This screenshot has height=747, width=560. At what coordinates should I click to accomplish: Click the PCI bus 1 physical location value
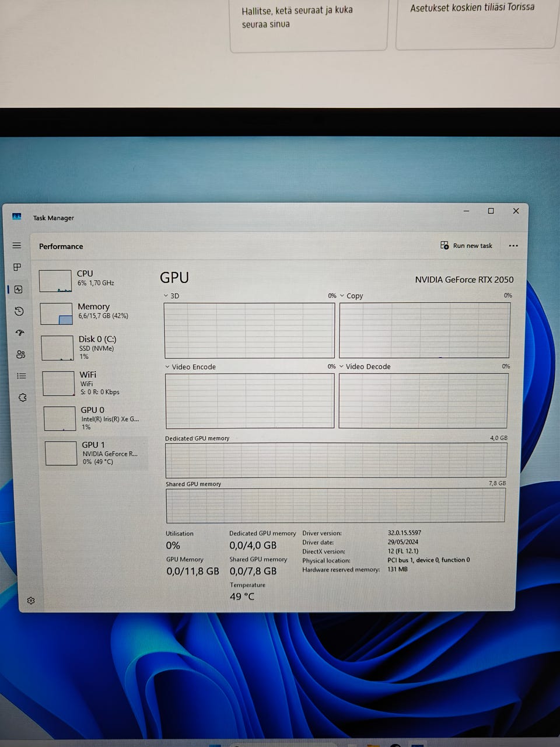tap(428, 560)
